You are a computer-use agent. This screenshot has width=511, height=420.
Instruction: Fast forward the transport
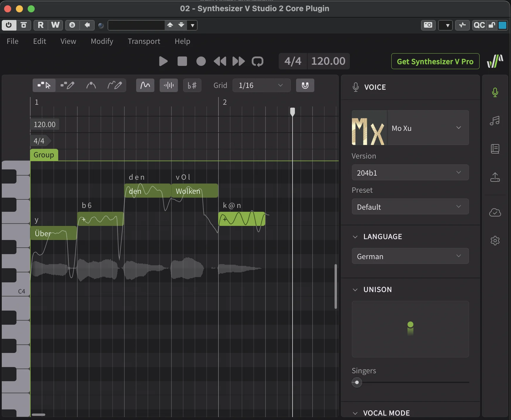(238, 61)
